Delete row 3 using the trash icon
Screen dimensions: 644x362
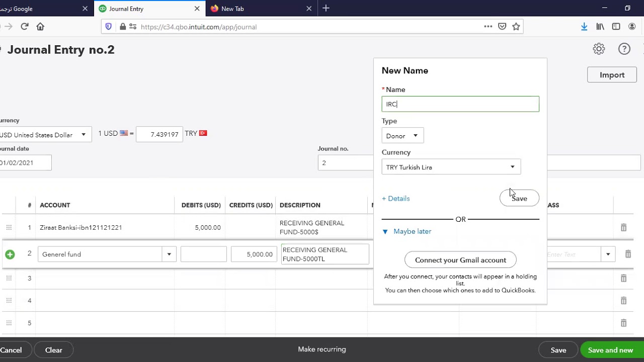623,278
